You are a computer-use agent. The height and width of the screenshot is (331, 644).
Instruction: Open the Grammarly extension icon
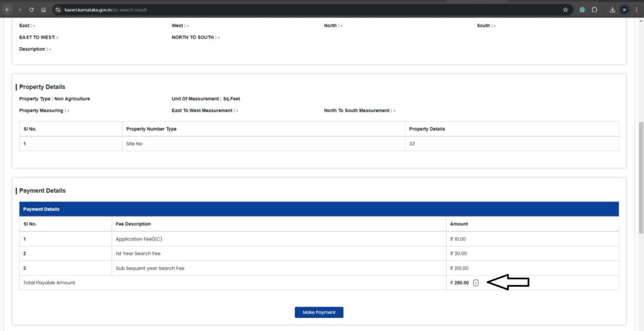(x=582, y=10)
